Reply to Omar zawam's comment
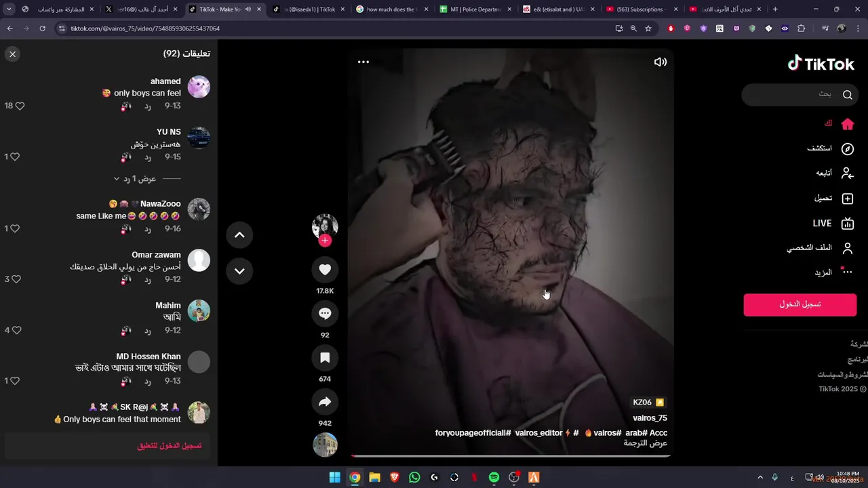 tap(147, 279)
